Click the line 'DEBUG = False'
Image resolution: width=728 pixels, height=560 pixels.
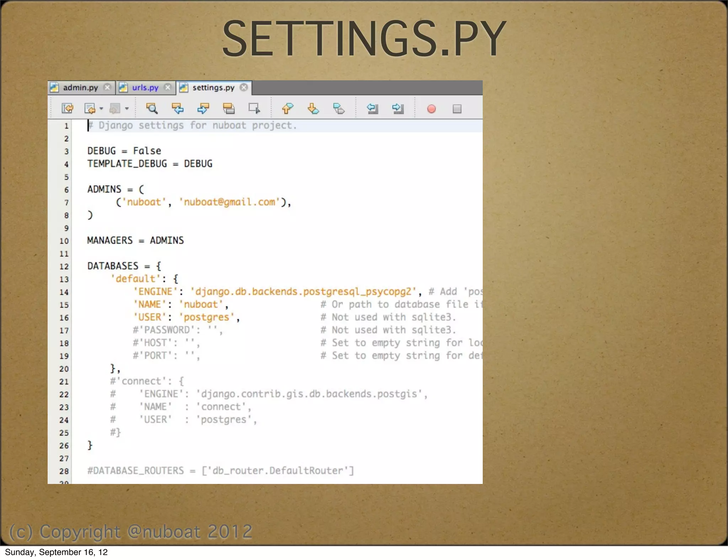coord(124,151)
